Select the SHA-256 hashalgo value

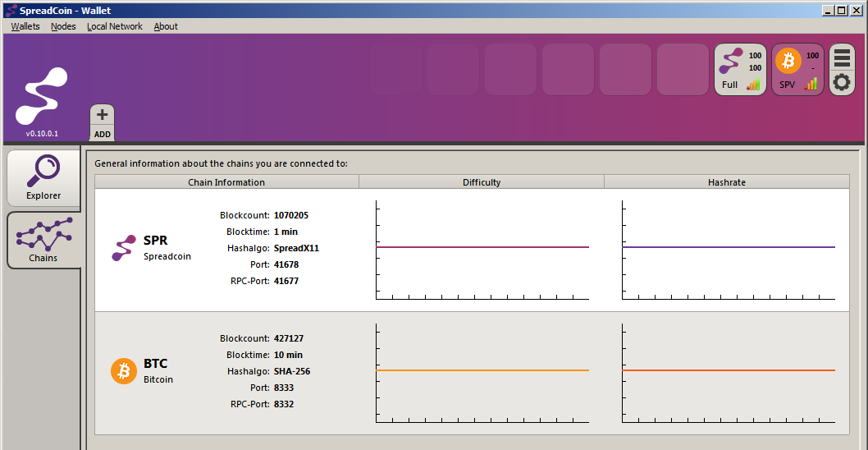pos(292,371)
